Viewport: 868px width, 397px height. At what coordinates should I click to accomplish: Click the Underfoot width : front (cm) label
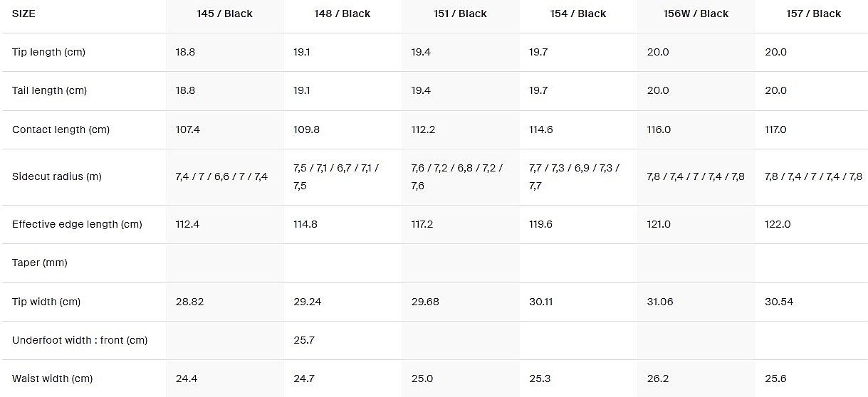tap(80, 340)
